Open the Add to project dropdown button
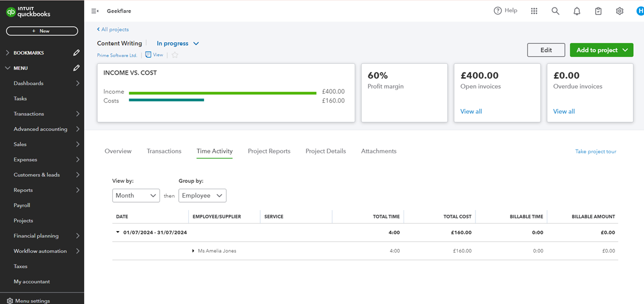 coord(602,50)
